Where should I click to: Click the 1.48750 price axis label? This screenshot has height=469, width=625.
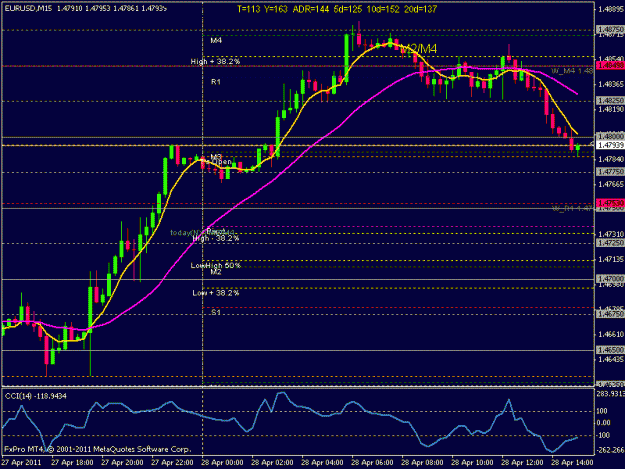(610, 29)
